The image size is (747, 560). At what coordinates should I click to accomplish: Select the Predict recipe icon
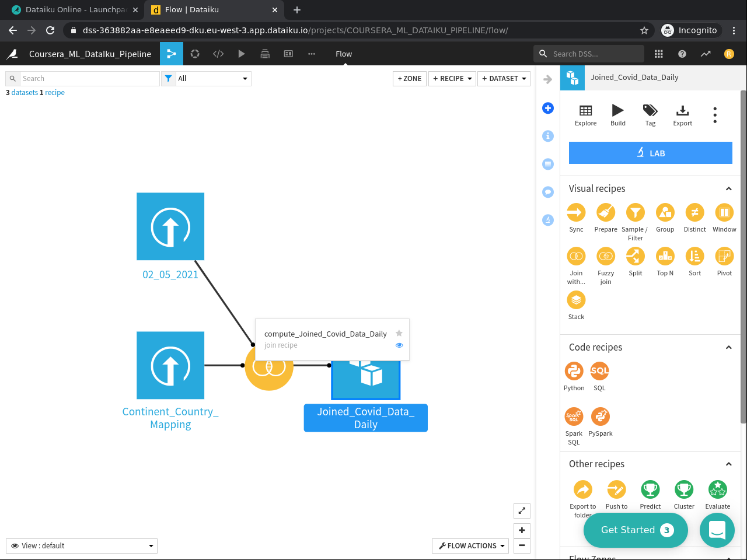pos(650,489)
